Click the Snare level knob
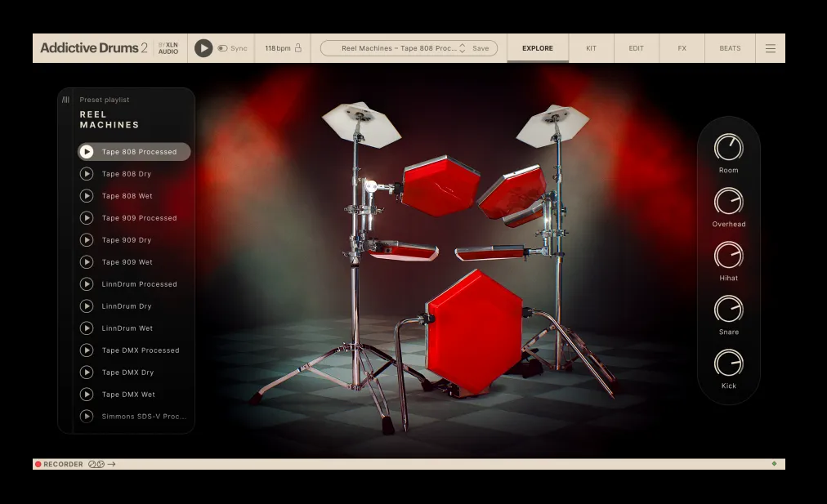 coord(728,310)
